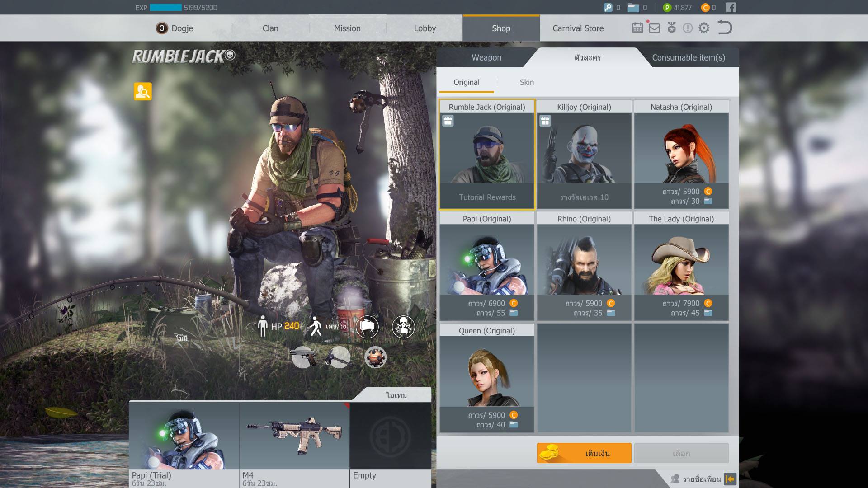Select Papi (Original) character card
This screenshot has width=868, height=488.
pos(487,267)
